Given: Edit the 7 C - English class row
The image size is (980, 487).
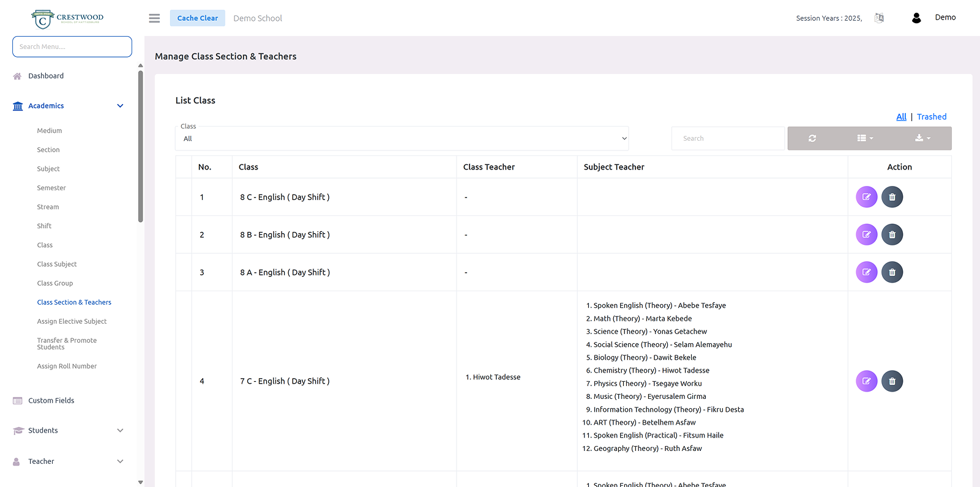Looking at the screenshot, I should pyautogui.click(x=866, y=381).
